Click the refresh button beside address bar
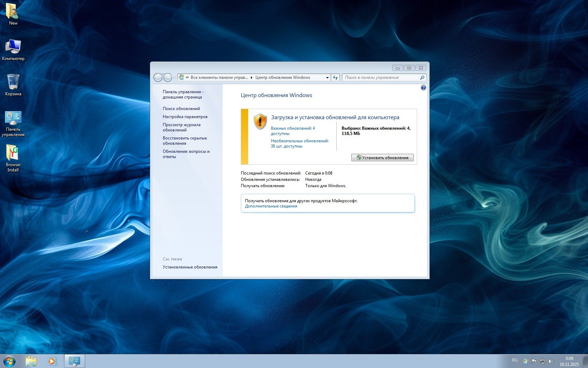Image resolution: width=588 pixels, height=368 pixels. (x=335, y=77)
